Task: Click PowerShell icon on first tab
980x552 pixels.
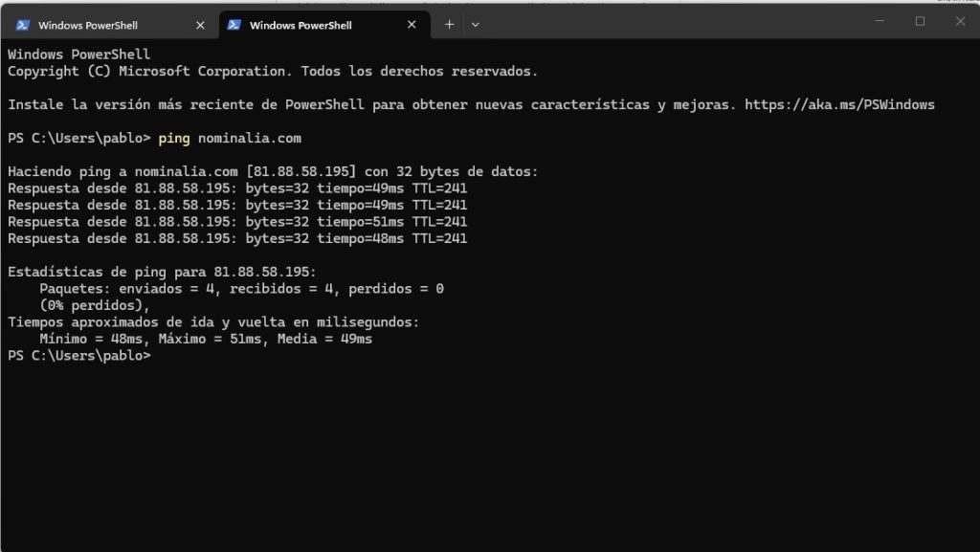Action: [x=23, y=25]
